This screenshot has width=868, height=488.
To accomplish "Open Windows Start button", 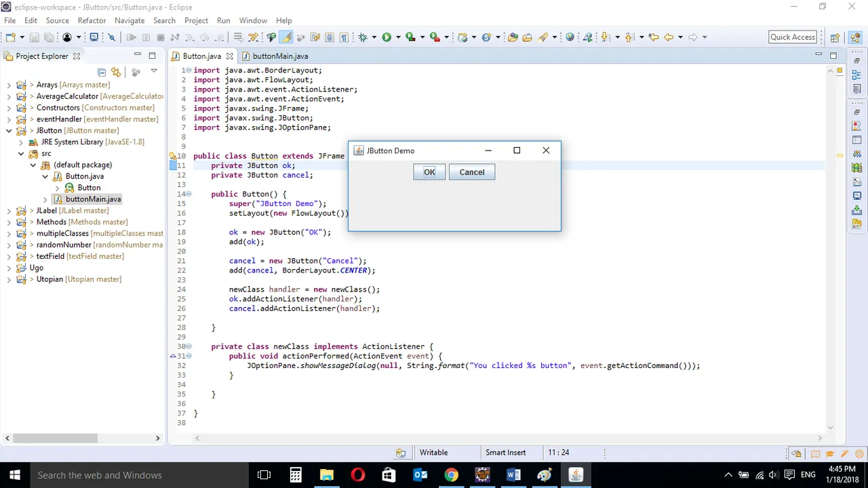I will coord(15,475).
